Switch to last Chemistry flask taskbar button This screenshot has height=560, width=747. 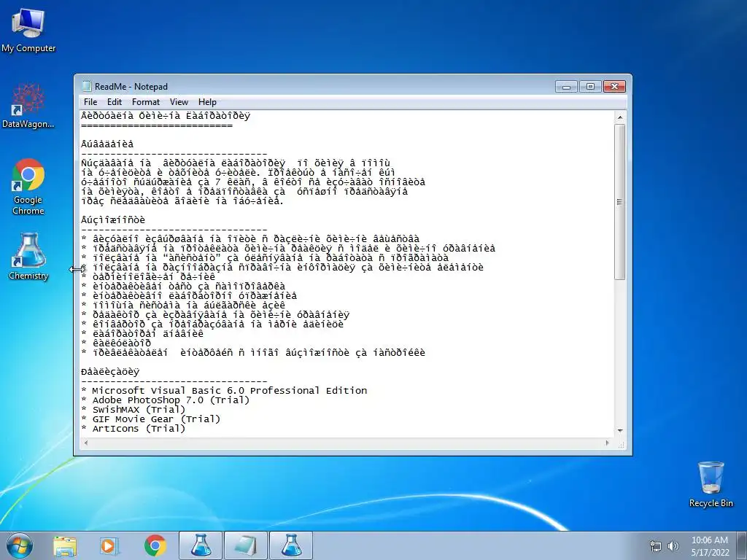tap(291, 545)
